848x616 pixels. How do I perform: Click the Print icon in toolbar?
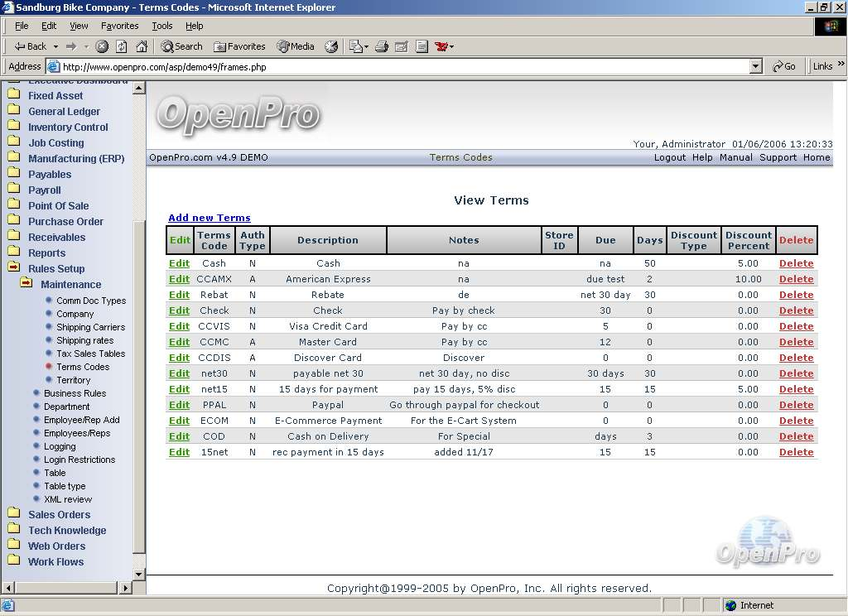click(382, 46)
